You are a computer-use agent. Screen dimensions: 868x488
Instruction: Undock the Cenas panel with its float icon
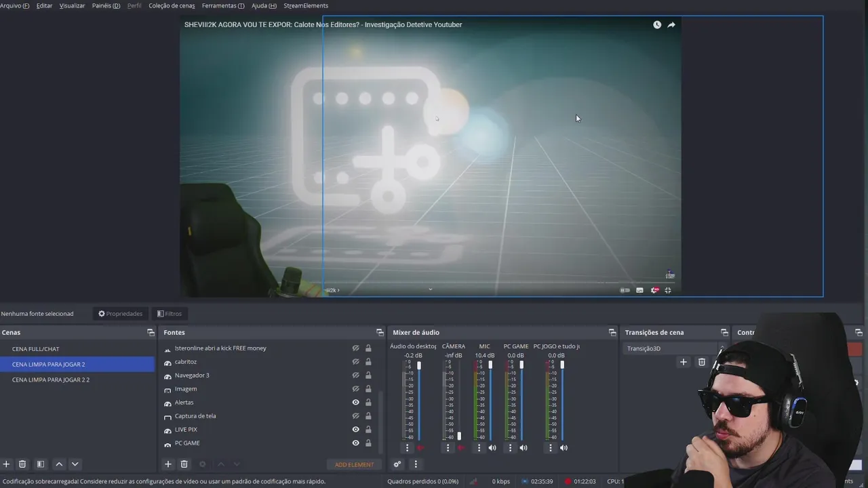(151, 332)
